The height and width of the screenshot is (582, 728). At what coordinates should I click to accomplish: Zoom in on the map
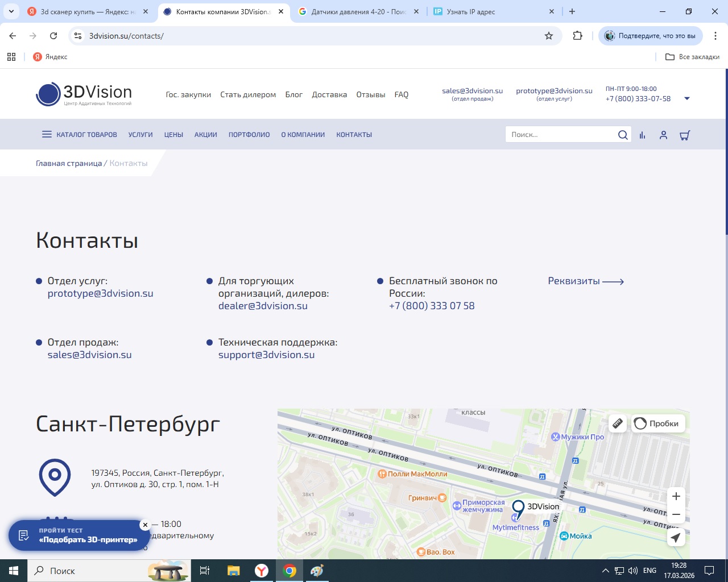tap(676, 496)
